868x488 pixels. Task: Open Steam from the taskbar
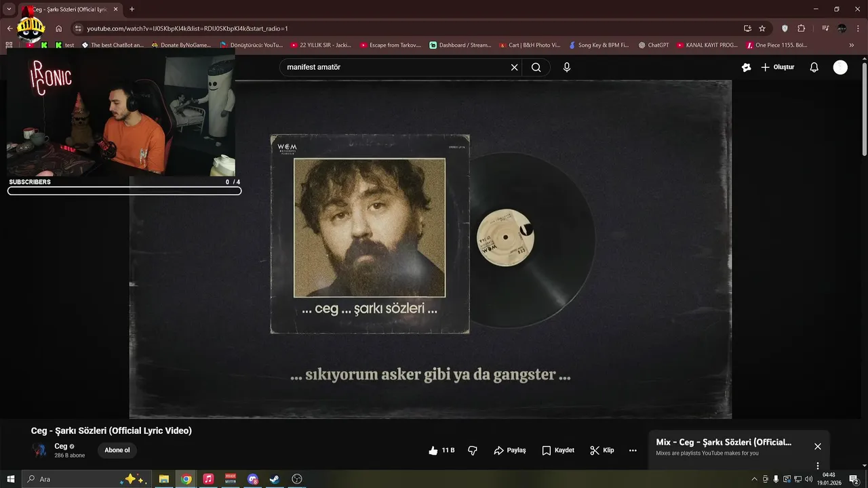(x=275, y=479)
